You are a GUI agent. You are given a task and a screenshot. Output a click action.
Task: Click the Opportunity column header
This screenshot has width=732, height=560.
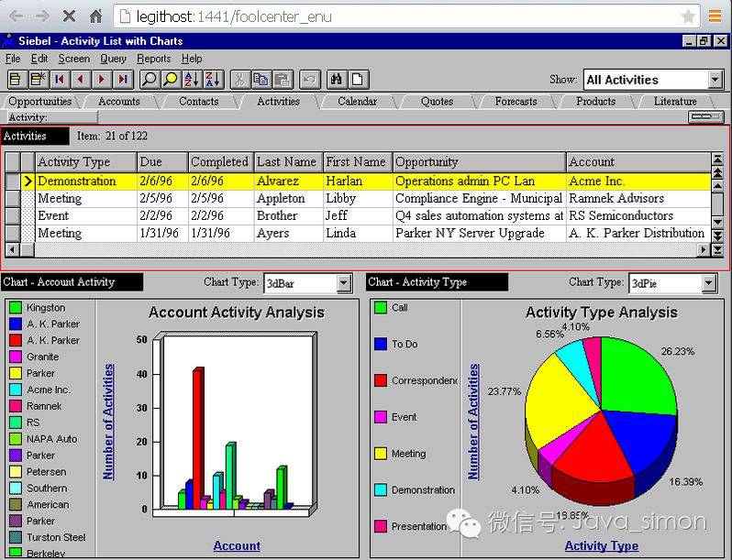[x=480, y=162]
